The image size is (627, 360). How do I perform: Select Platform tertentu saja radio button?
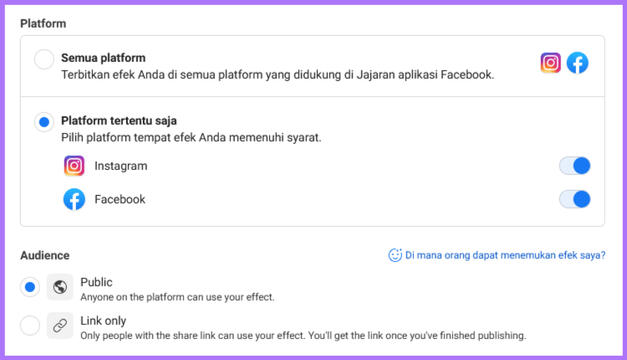pos(44,122)
